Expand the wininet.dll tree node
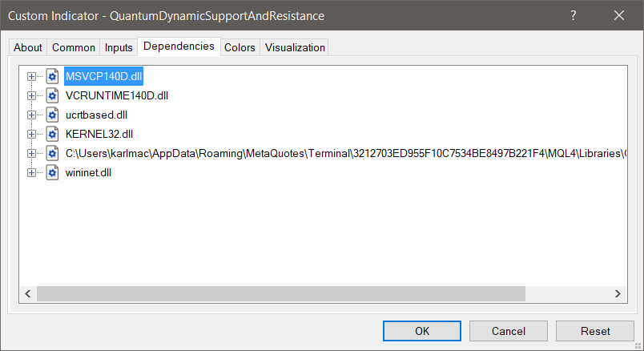Viewport: 644px width, 351px height. [x=32, y=172]
